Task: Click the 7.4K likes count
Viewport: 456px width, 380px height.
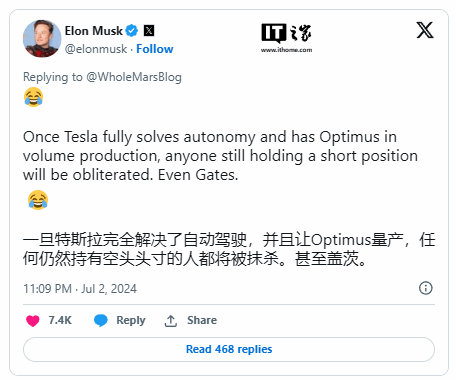Action: (60, 320)
